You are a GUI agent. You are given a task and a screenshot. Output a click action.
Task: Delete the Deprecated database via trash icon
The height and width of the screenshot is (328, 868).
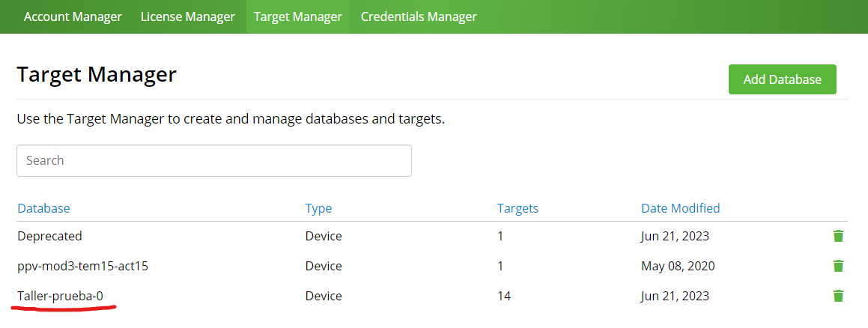[838, 236]
